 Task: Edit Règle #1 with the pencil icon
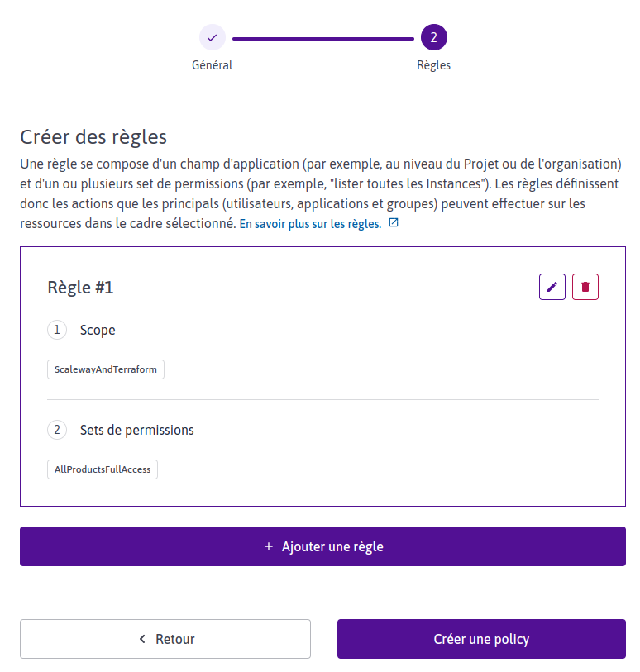[552, 287]
